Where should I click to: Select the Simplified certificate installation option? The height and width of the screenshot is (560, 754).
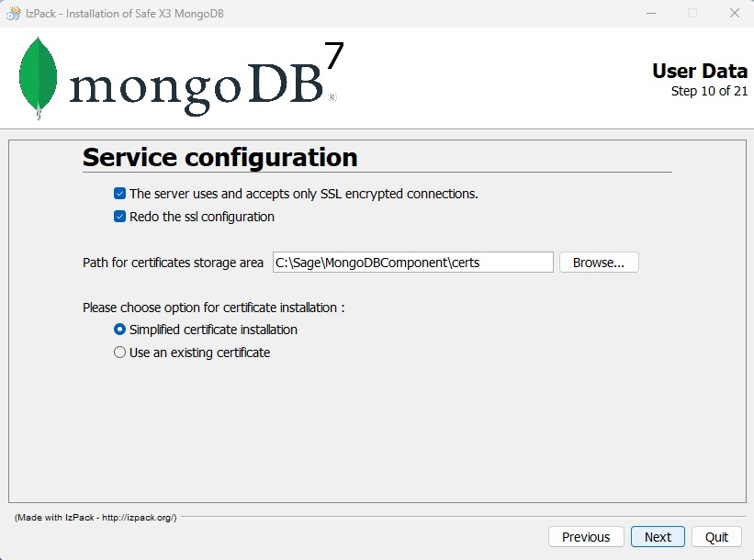coord(119,329)
